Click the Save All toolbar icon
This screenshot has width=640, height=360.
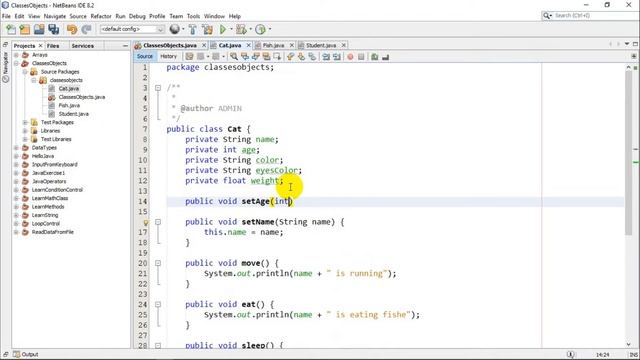53,29
